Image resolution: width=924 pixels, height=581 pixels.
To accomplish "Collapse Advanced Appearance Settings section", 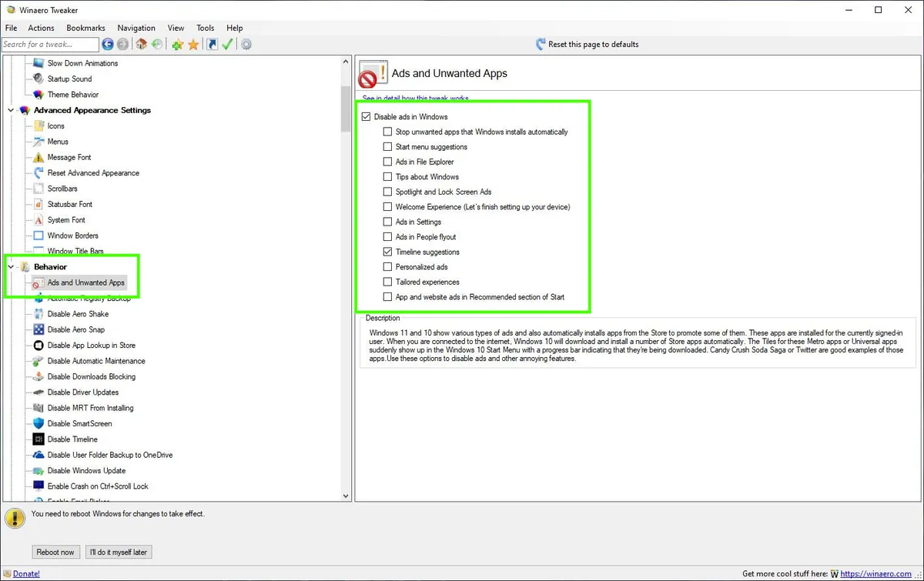I will click(11, 110).
